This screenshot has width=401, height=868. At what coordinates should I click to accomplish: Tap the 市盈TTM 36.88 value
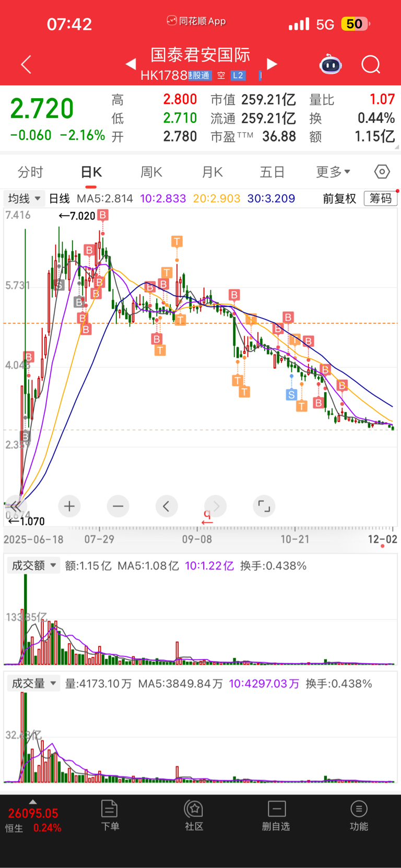coord(279,137)
